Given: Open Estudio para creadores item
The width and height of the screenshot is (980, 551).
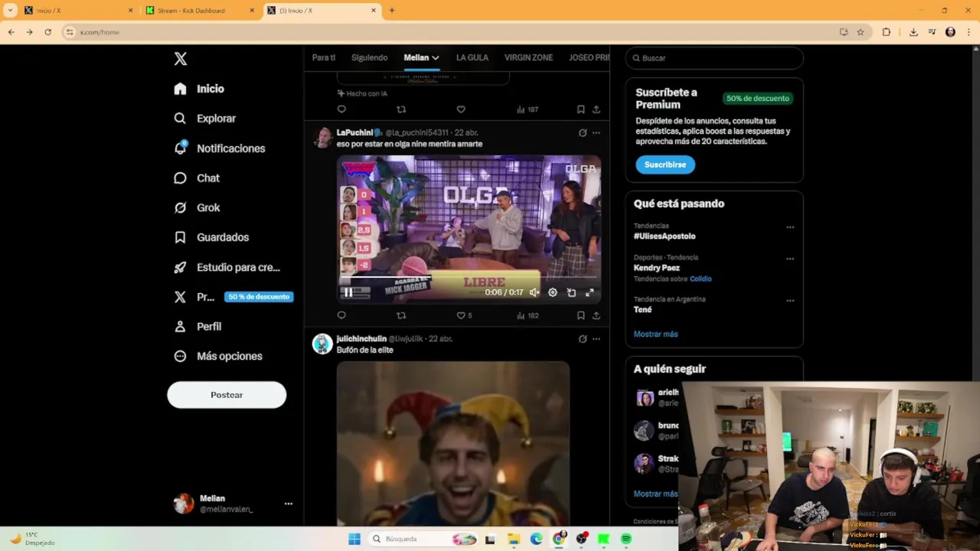Looking at the screenshot, I should tap(227, 267).
